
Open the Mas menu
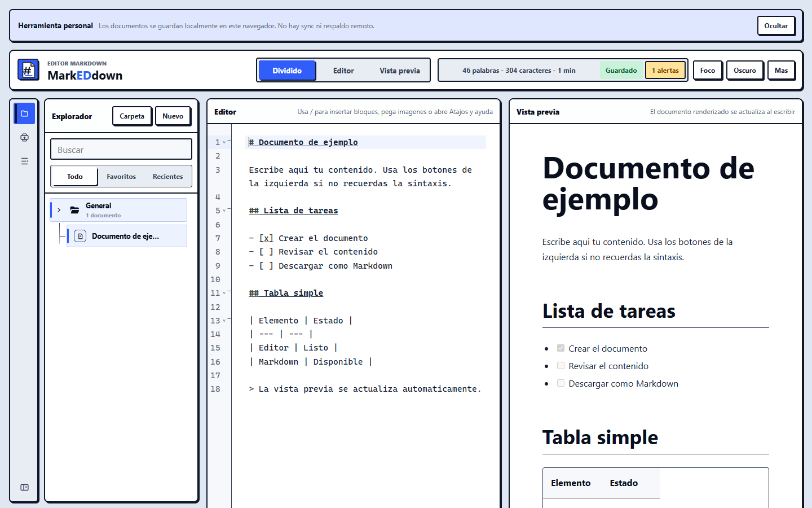781,71
